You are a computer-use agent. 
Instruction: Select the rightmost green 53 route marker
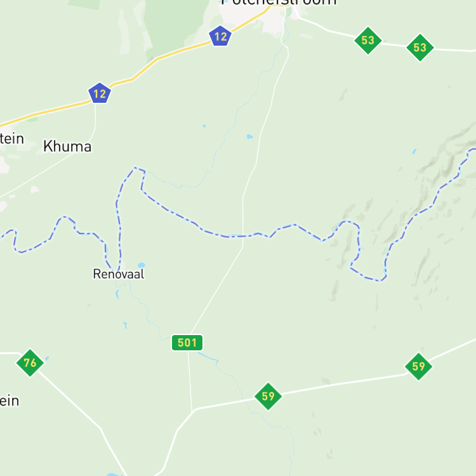[420, 48]
